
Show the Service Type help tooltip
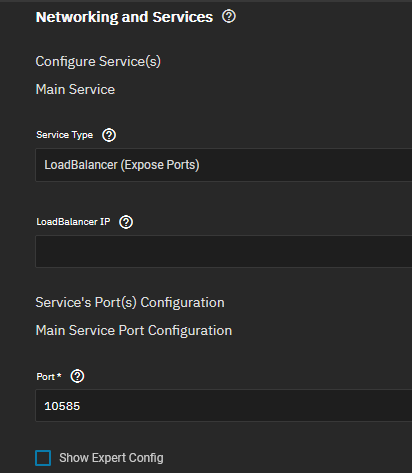pyautogui.click(x=109, y=135)
